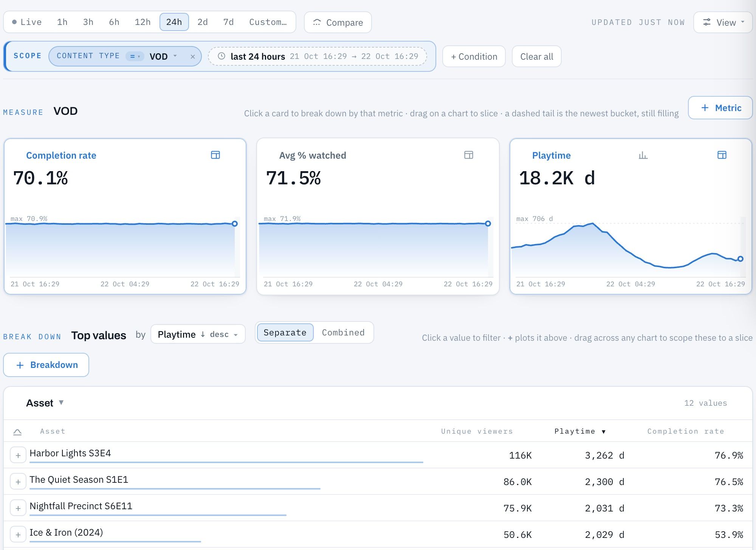Sort by Completion rate column
This screenshot has height=550, width=756.
pos(686,431)
